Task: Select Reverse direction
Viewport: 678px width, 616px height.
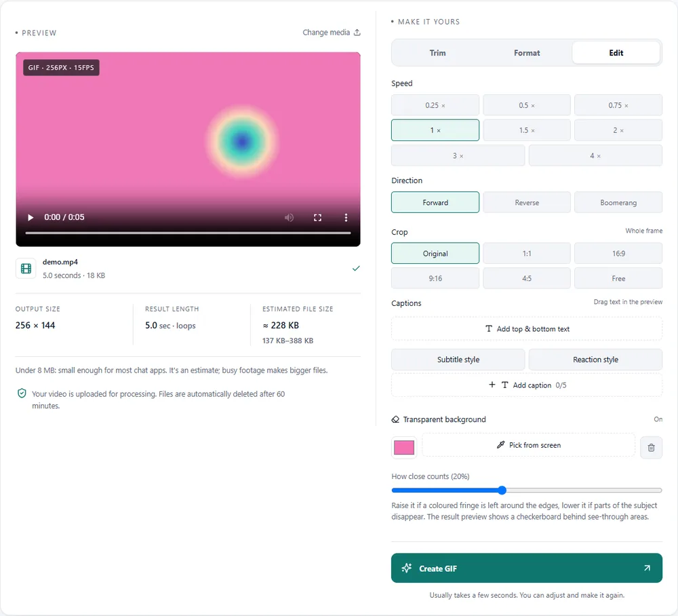Action: pos(527,202)
